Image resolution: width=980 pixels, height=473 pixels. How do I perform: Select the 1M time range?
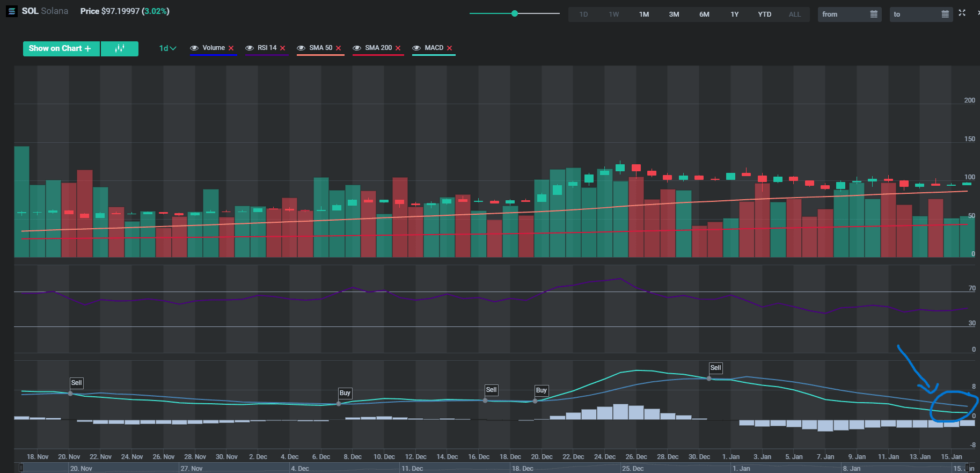point(644,14)
